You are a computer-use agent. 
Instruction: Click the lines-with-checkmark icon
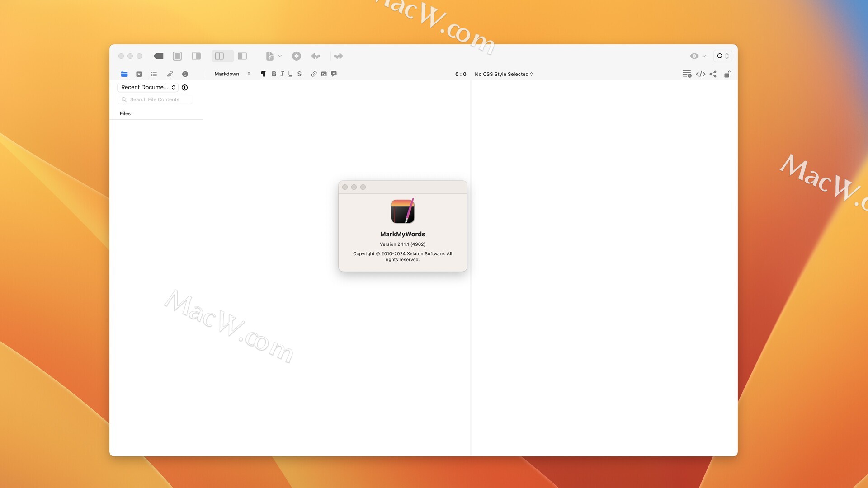point(687,74)
